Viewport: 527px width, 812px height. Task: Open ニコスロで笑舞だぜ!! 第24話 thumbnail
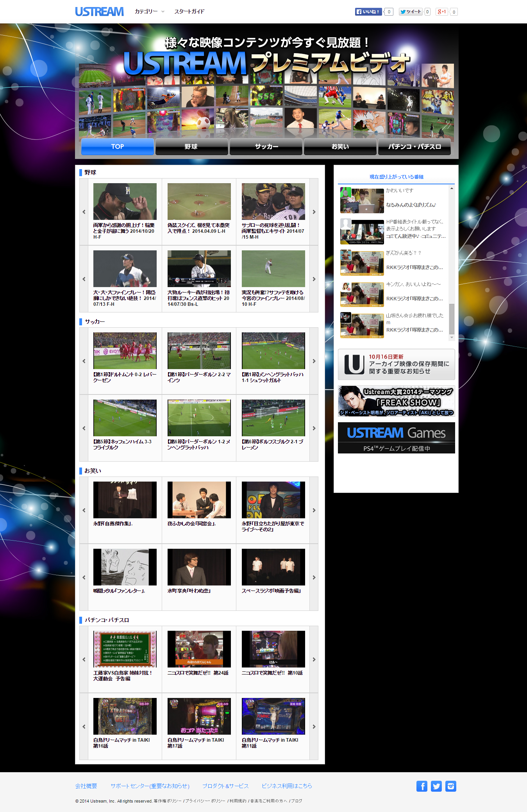(199, 649)
